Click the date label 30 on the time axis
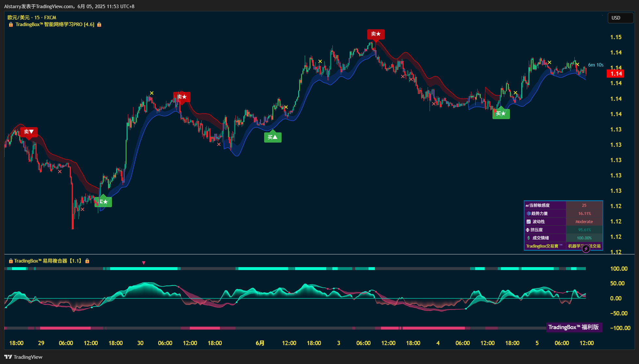The width and height of the screenshot is (639, 364). (x=140, y=343)
